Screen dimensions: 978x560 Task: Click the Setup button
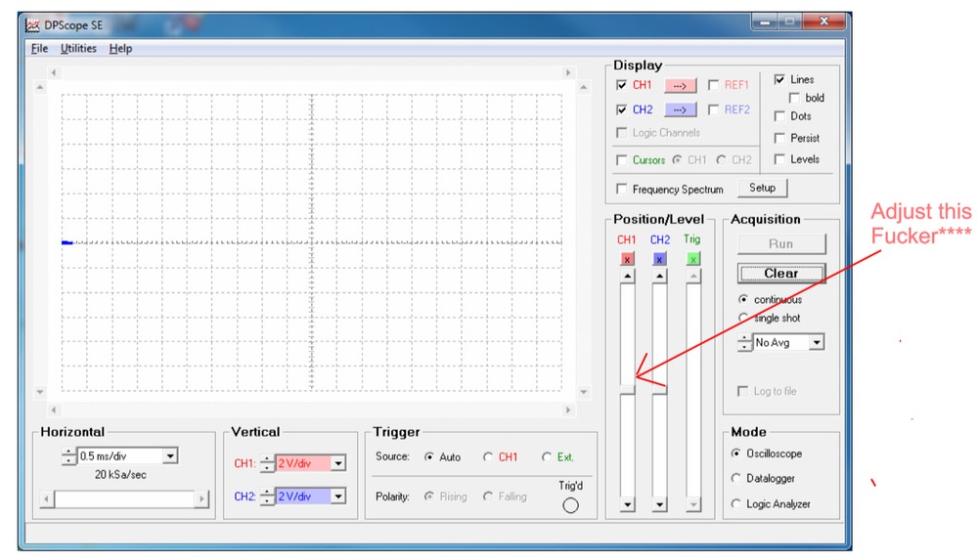(762, 188)
